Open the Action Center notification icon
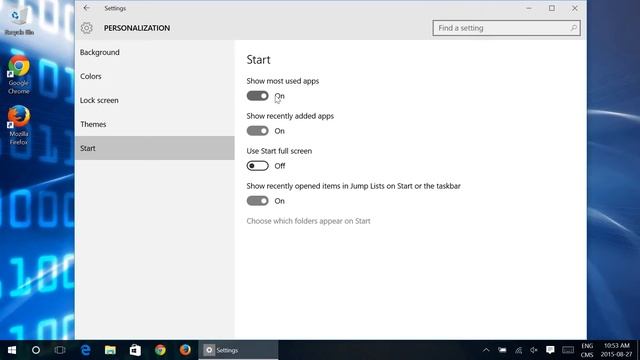Viewport: 640px width, 360px height. (x=550, y=350)
